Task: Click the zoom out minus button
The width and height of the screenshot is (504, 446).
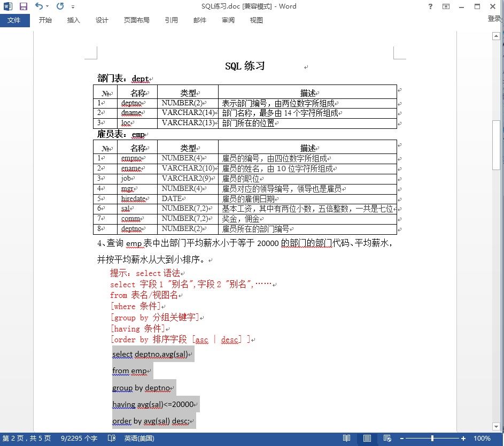Action: tap(402, 439)
